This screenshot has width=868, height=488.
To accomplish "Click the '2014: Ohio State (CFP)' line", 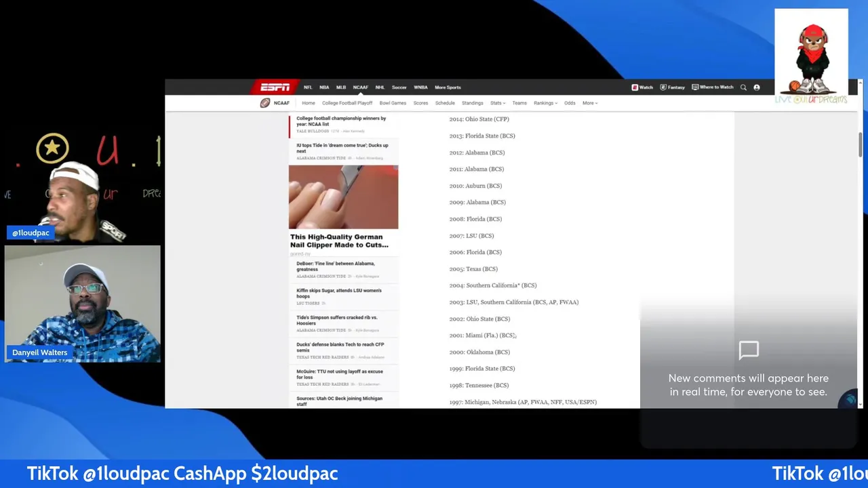I will coord(479,119).
